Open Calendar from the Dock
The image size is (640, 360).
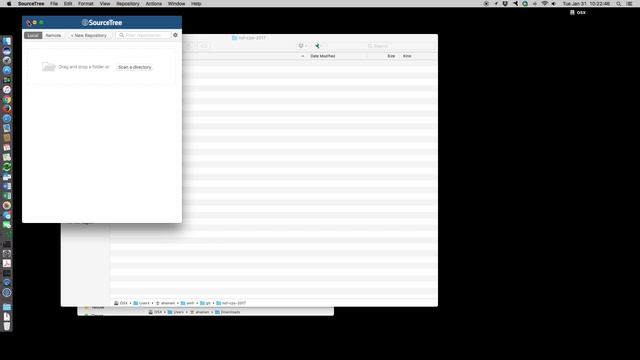7,147
